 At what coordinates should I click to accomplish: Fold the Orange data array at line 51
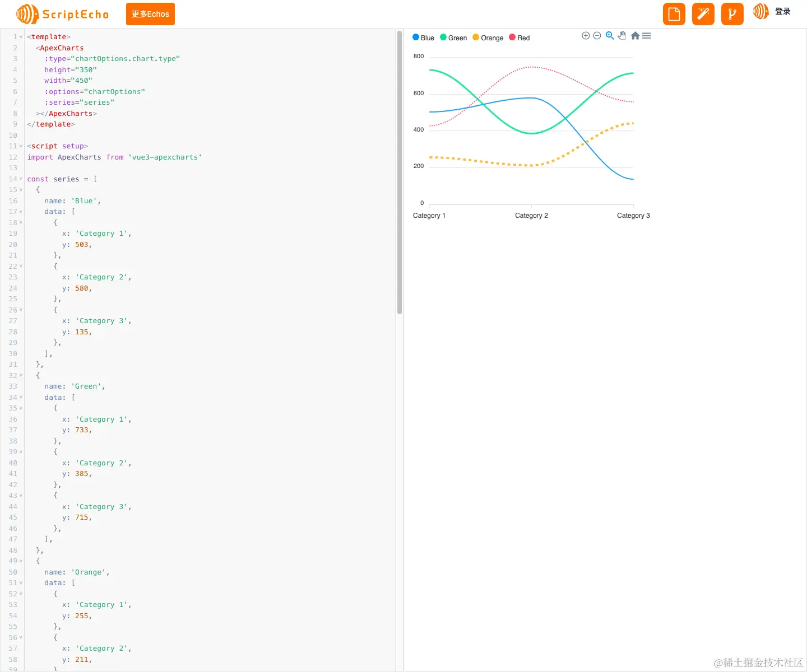[21, 583]
